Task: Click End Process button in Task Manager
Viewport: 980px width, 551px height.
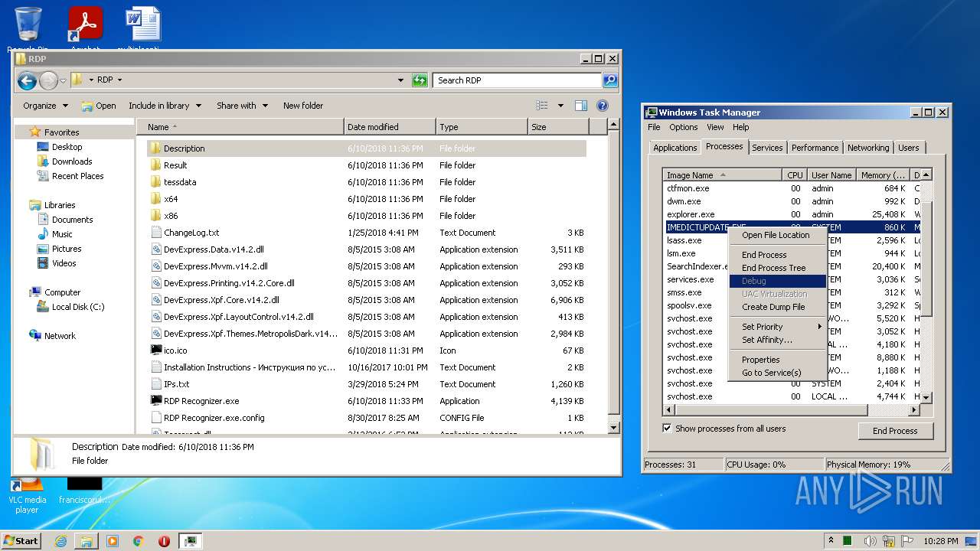Action: [895, 431]
